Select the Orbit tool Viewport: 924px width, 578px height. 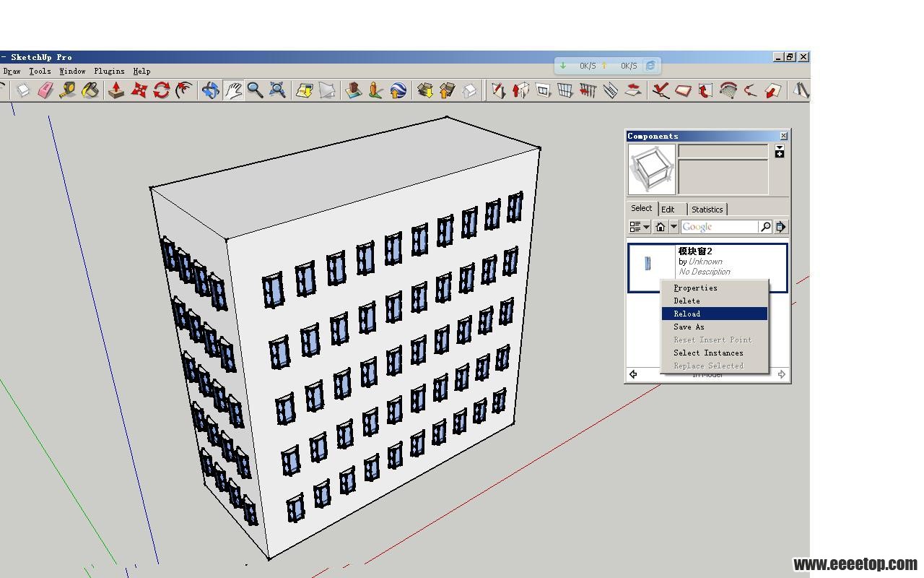point(210,90)
